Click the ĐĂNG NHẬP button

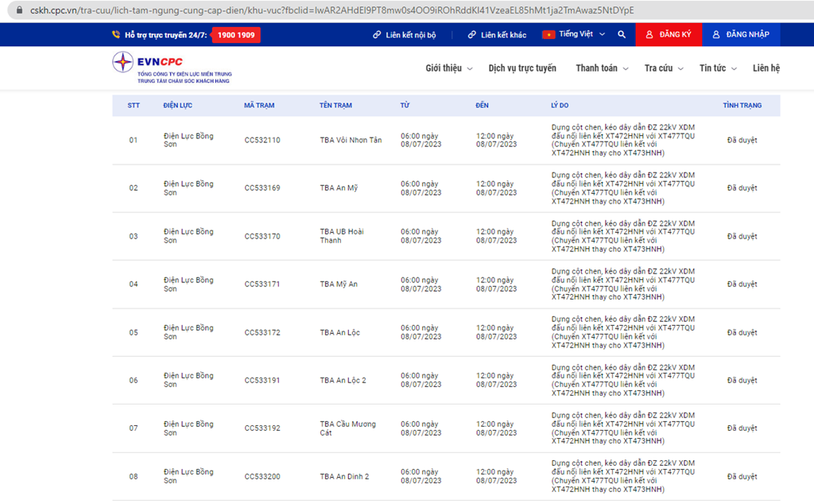point(742,35)
